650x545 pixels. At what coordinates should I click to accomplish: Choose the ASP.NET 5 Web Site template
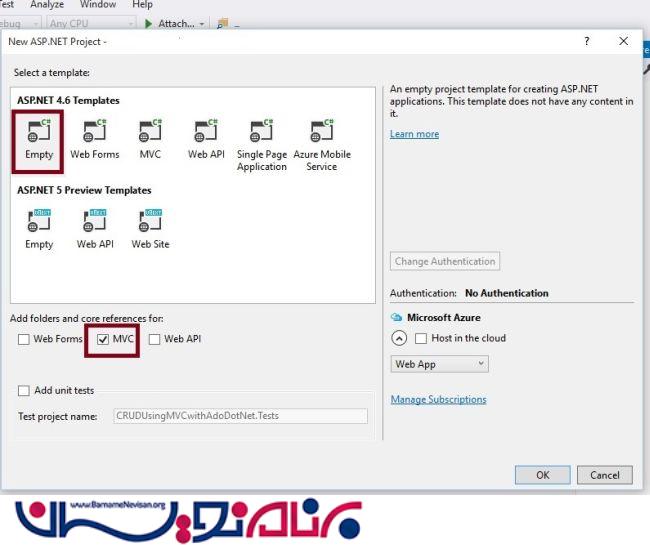tap(150, 229)
